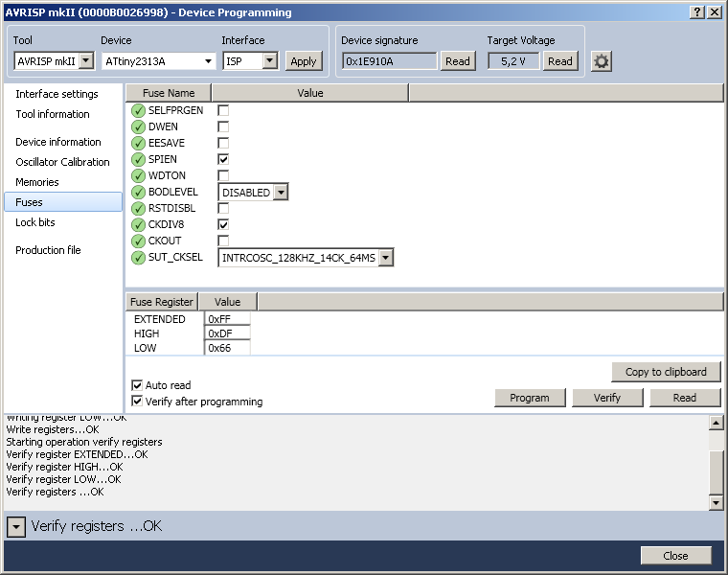Open the settings gear icon

tap(602, 61)
